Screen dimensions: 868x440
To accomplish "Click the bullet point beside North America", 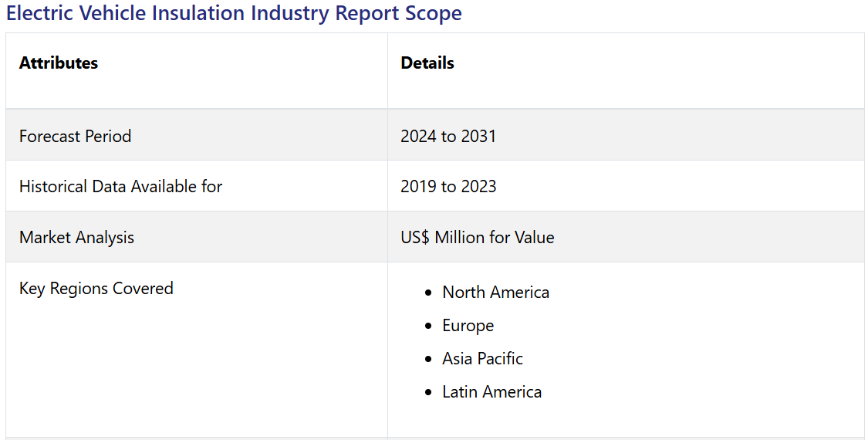I will coord(428,293).
